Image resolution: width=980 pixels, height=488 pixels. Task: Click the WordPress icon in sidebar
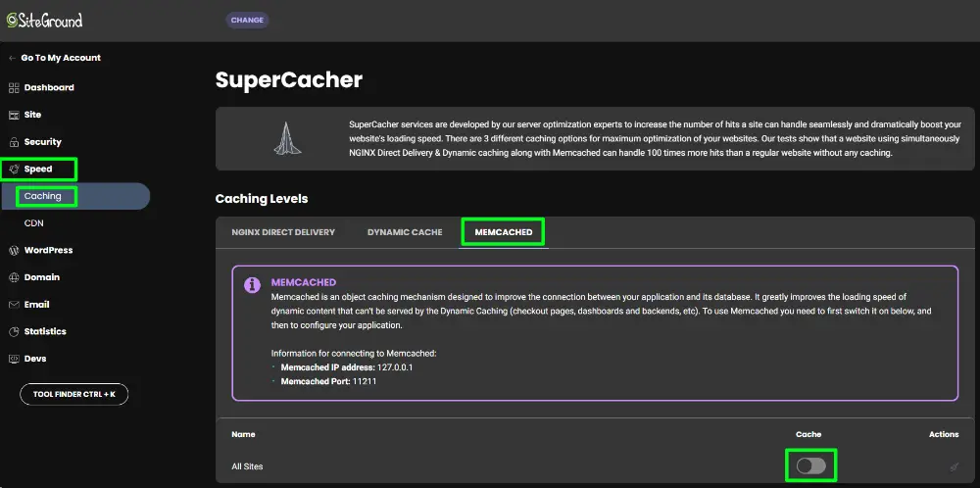[14, 251]
